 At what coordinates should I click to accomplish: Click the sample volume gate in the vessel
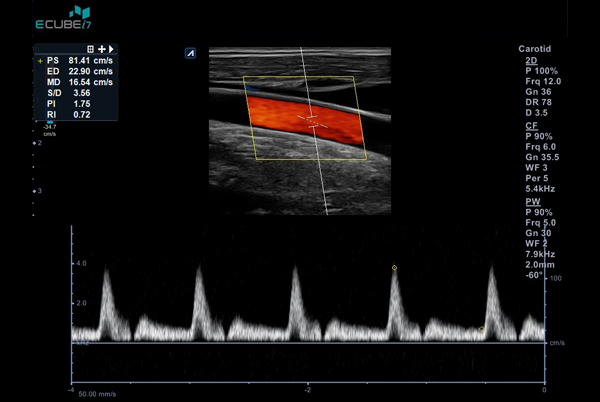pos(313,121)
